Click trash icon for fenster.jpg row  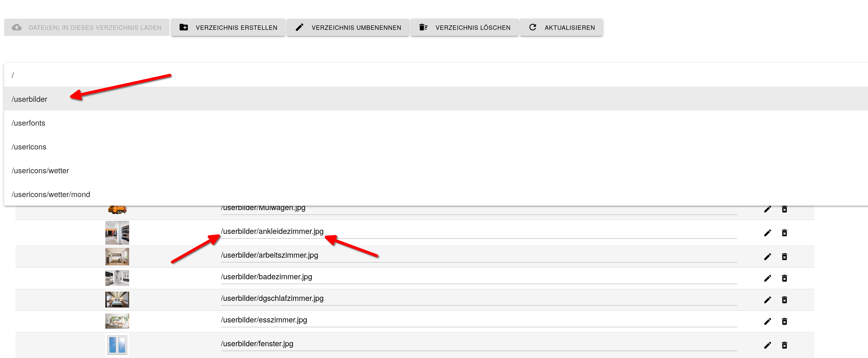point(784,345)
